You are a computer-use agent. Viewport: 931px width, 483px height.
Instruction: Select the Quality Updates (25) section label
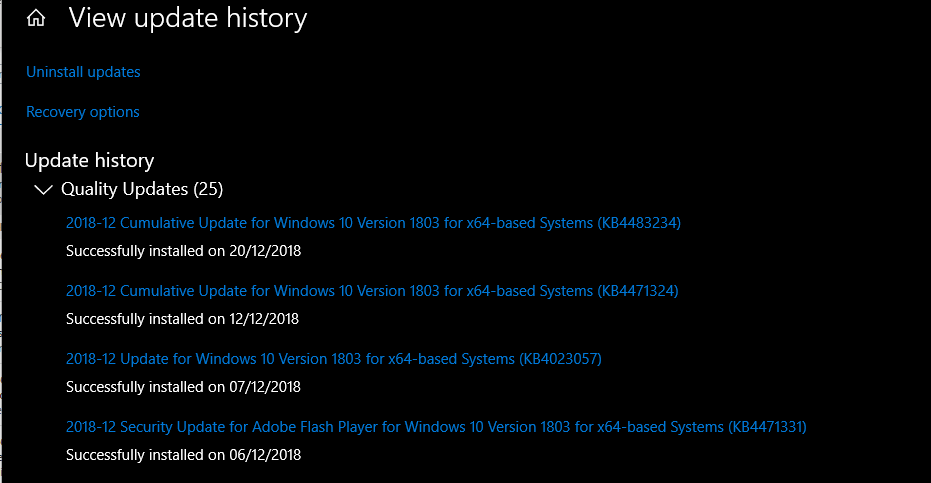(142, 189)
